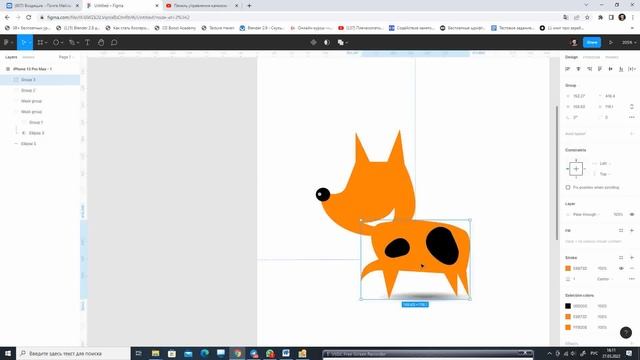Viewport: 640px width, 360px height.
Task: Click Align top icon
Action: pyautogui.click(x=600, y=69)
